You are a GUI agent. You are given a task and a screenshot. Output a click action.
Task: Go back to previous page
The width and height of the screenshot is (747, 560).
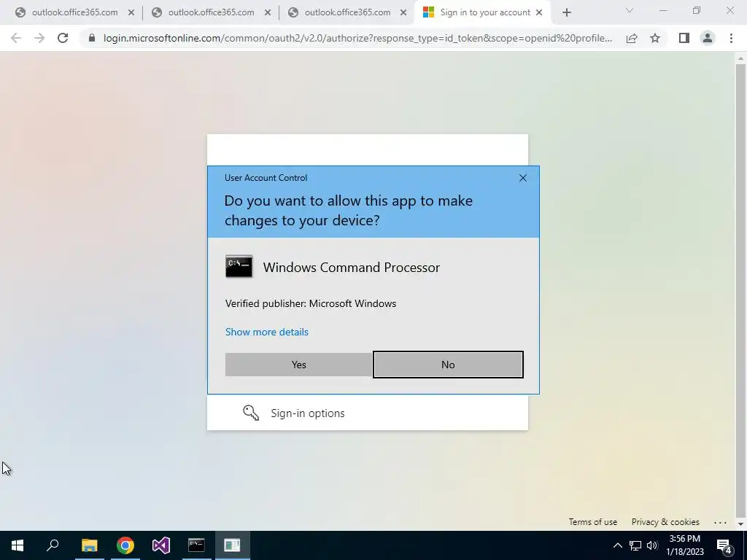[16, 38]
